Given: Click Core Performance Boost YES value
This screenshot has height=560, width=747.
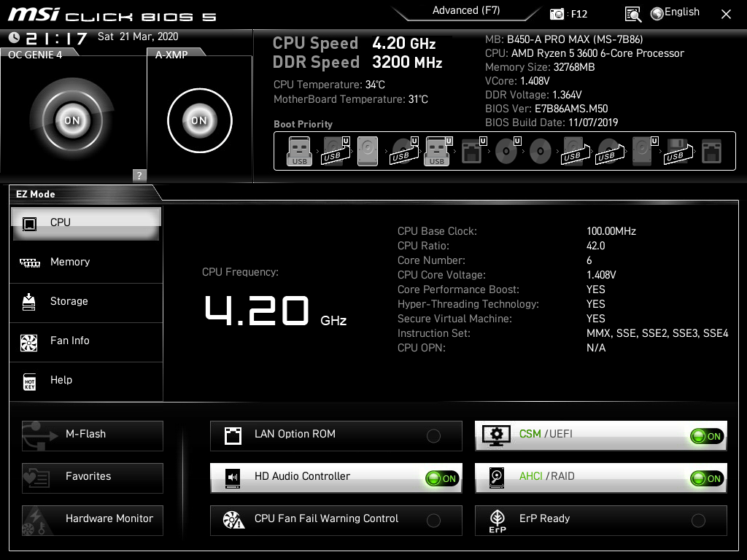Looking at the screenshot, I should click(595, 289).
